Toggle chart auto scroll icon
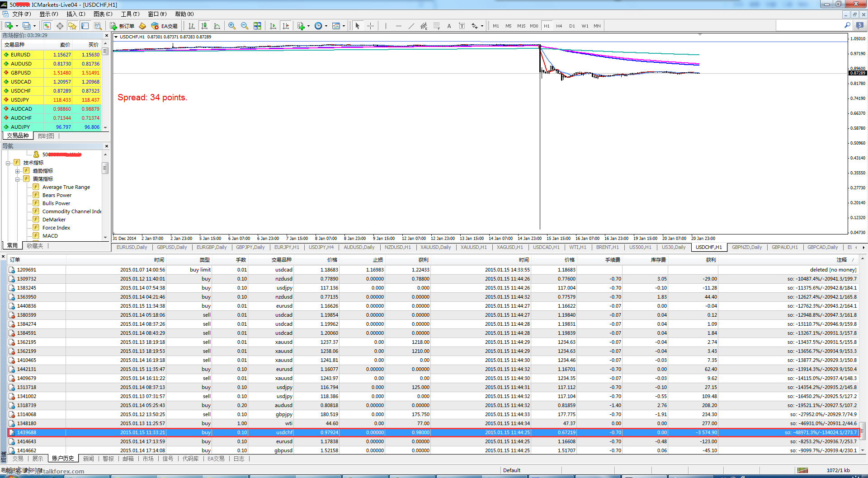This screenshot has width=868, height=478. (x=273, y=26)
